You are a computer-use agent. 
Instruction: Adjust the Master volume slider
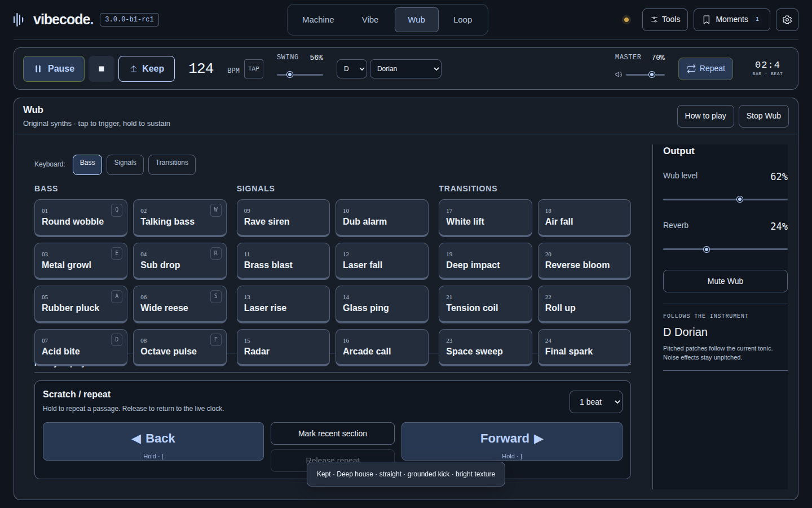point(645,75)
